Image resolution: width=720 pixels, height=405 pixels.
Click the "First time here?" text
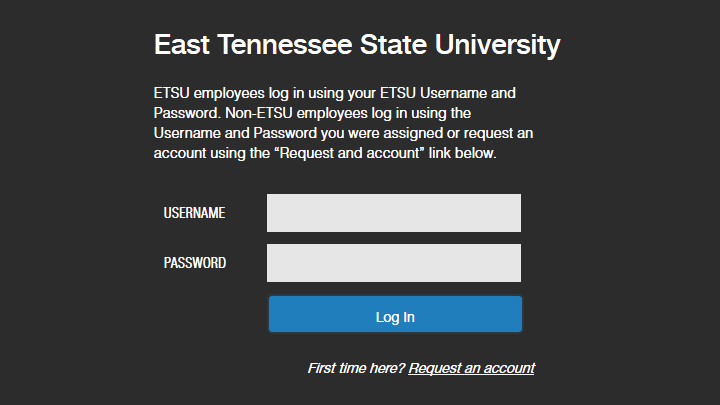[357, 368]
